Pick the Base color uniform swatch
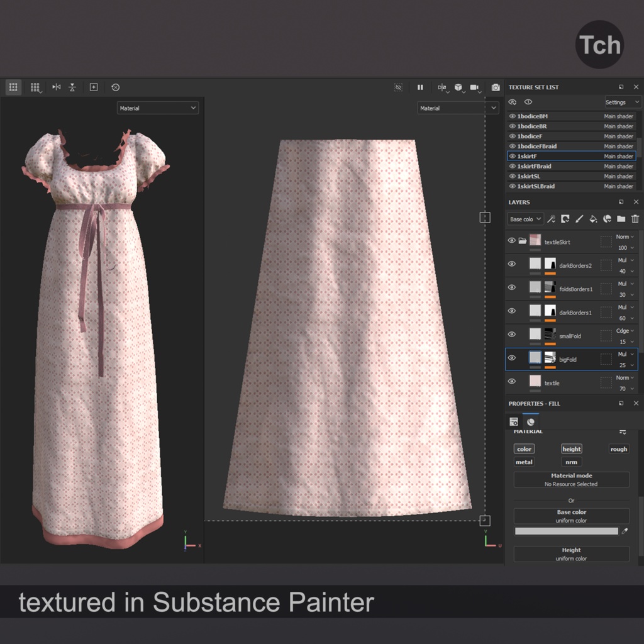The image size is (644, 644). pos(566,531)
